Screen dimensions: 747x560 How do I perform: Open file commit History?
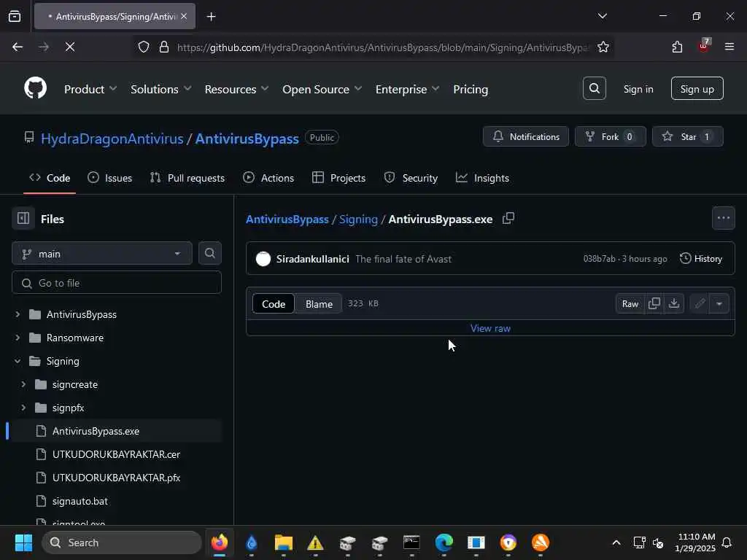point(701,259)
